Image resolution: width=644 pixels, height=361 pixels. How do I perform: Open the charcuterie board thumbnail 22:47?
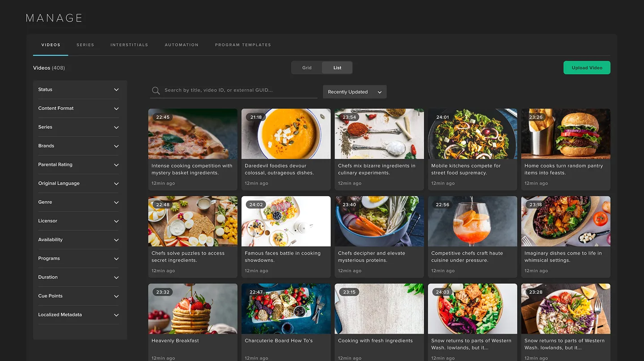(x=286, y=309)
